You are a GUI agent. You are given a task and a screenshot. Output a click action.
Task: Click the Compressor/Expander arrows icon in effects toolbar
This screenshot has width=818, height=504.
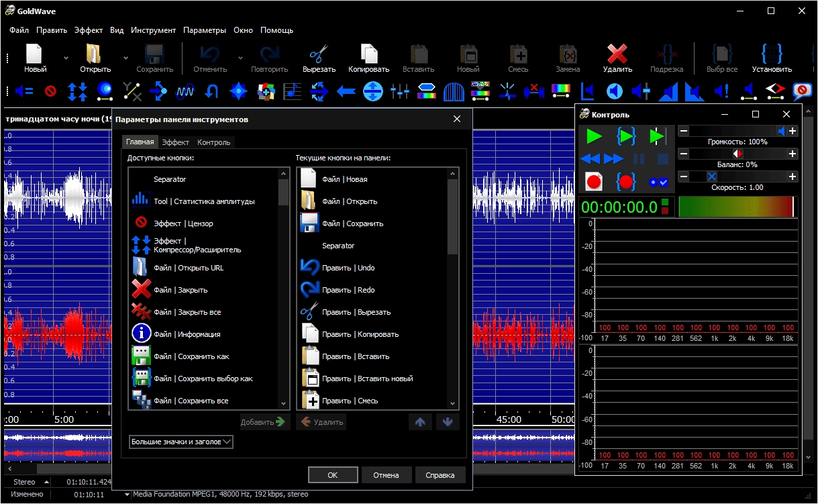77,91
